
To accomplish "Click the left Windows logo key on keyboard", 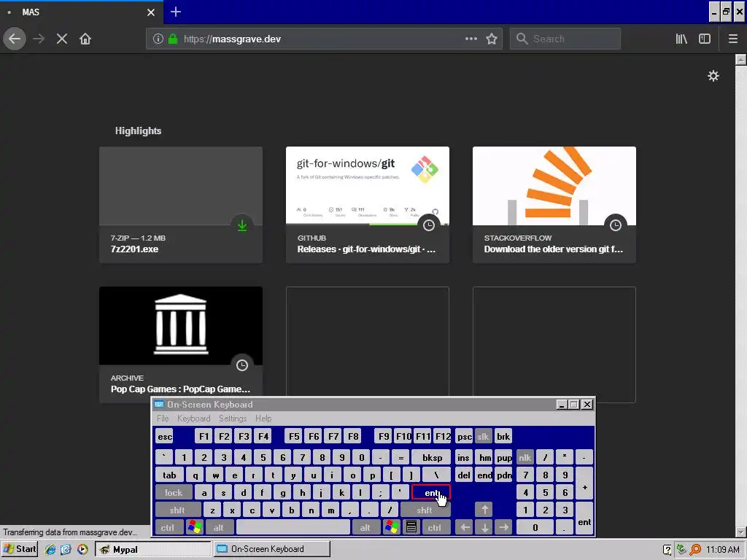I will coord(195,528).
